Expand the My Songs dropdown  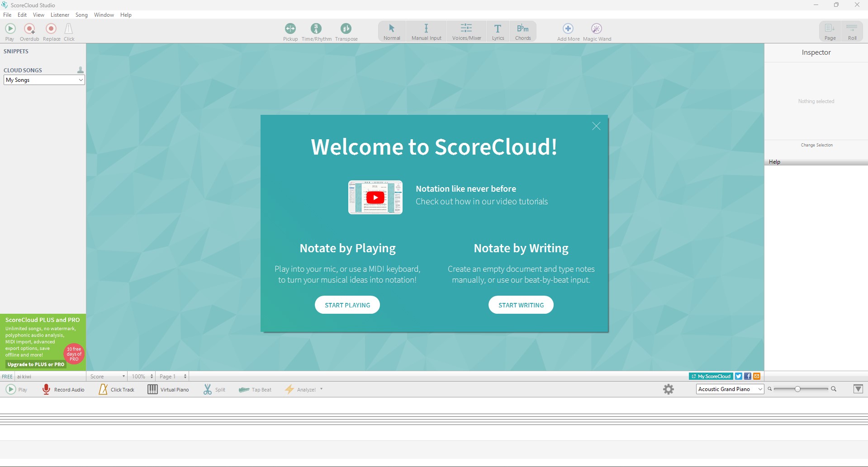pyautogui.click(x=44, y=80)
